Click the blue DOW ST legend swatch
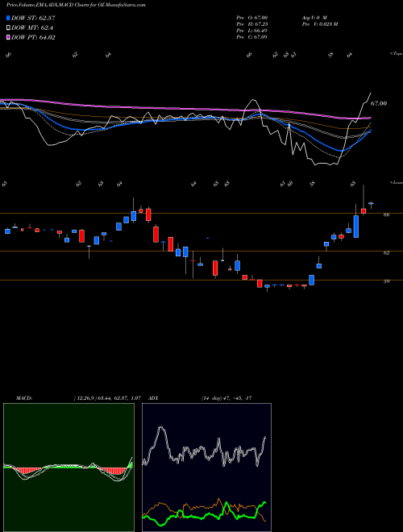The height and width of the screenshot is (532, 403). pyautogui.click(x=8, y=18)
